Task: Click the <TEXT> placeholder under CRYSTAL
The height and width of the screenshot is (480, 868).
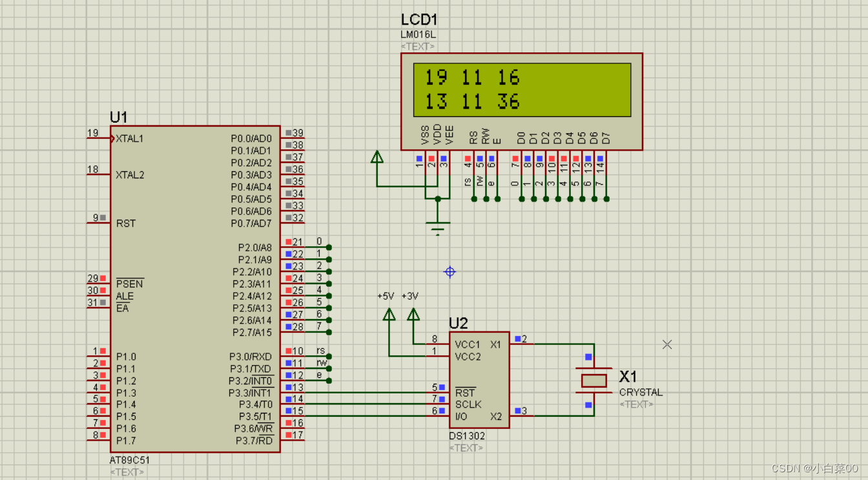Action: (x=636, y=404)
